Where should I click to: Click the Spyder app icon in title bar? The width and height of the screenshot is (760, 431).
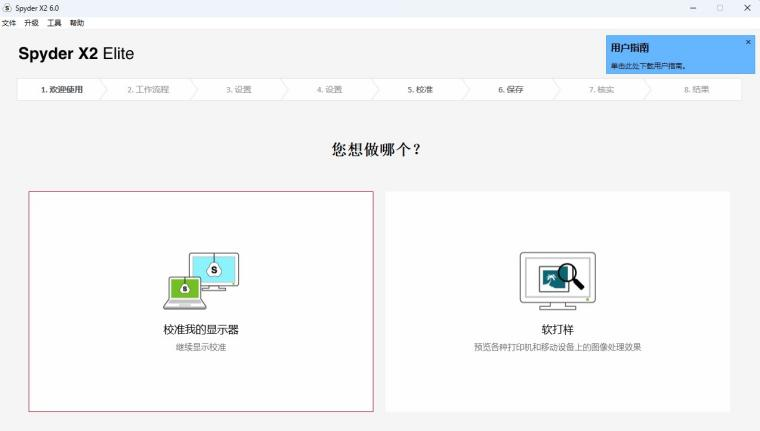coord(7,8)
